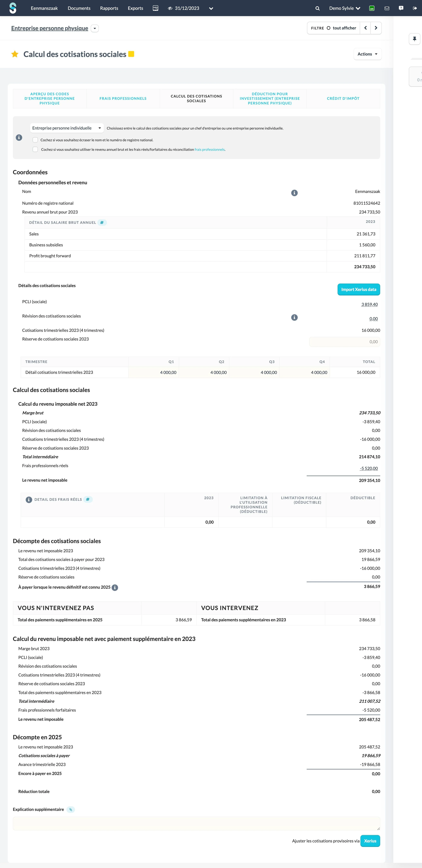This screenshot has height=868, width=422.
Task: Open Entreprise personne physique heading link
Action: point(50,28)
